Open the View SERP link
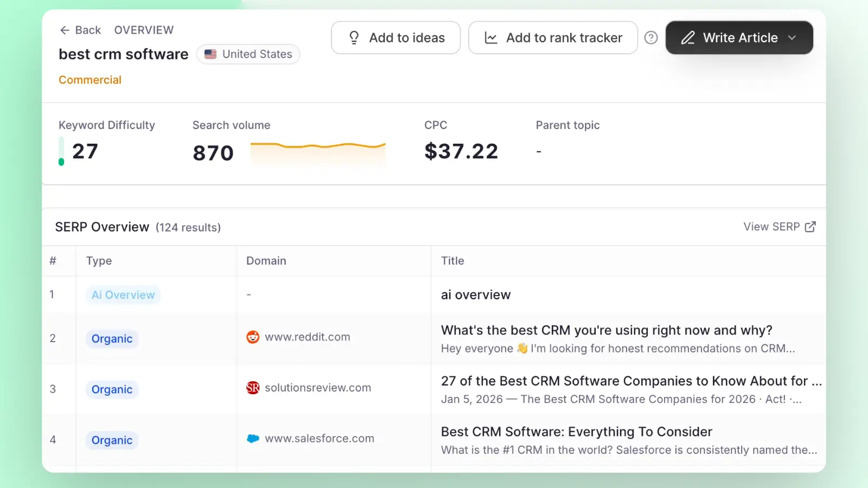 coord(780,227)
